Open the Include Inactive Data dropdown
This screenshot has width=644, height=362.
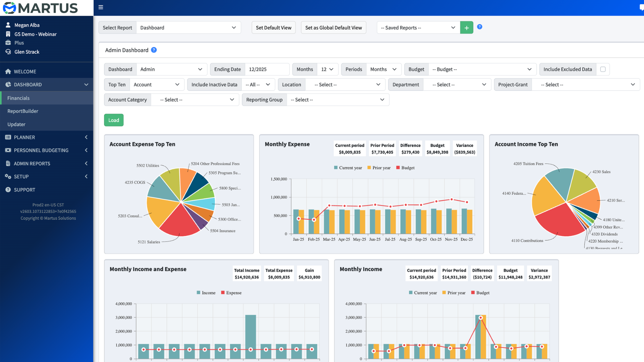[258, 84]
